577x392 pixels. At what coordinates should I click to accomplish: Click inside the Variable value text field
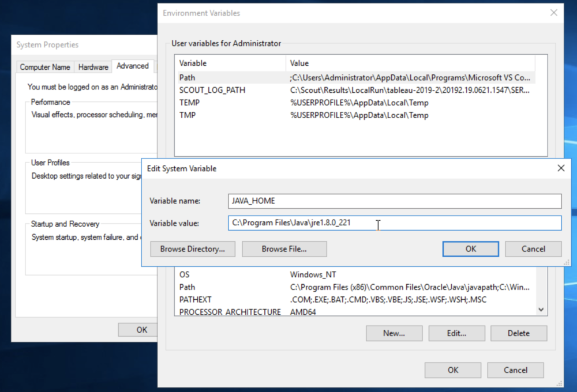point(395,223)
